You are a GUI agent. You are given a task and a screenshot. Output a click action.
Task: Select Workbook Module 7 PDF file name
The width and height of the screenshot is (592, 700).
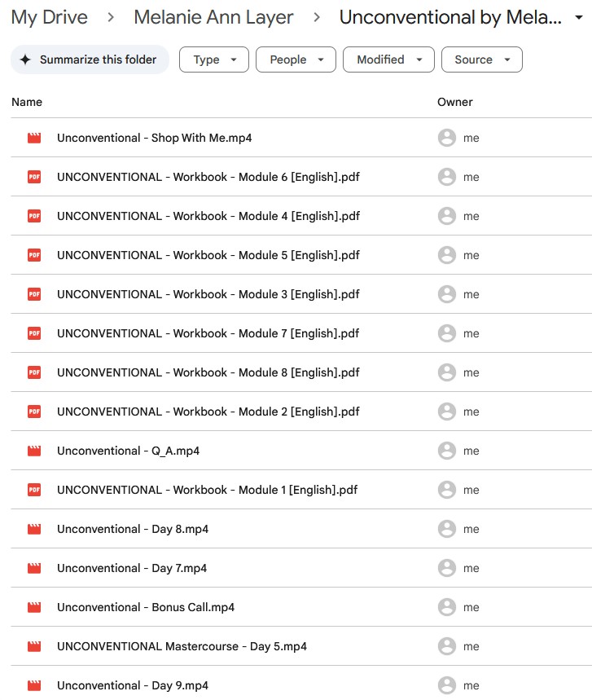pos(208,334)
